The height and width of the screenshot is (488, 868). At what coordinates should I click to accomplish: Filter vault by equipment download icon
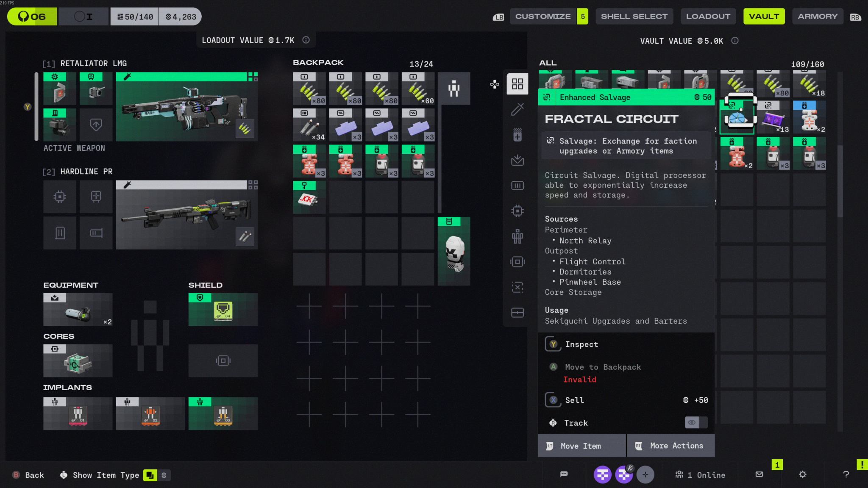pyautogui.click(x=517, y=160)
